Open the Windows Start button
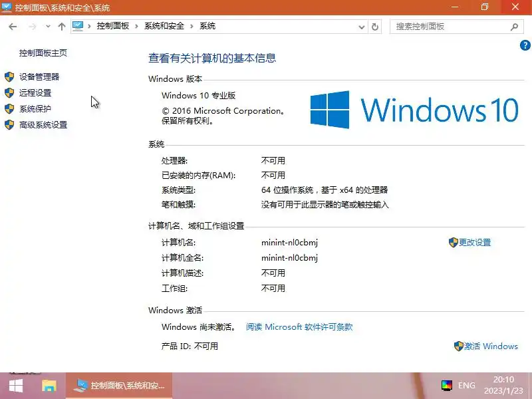 (x=15, y=386)
